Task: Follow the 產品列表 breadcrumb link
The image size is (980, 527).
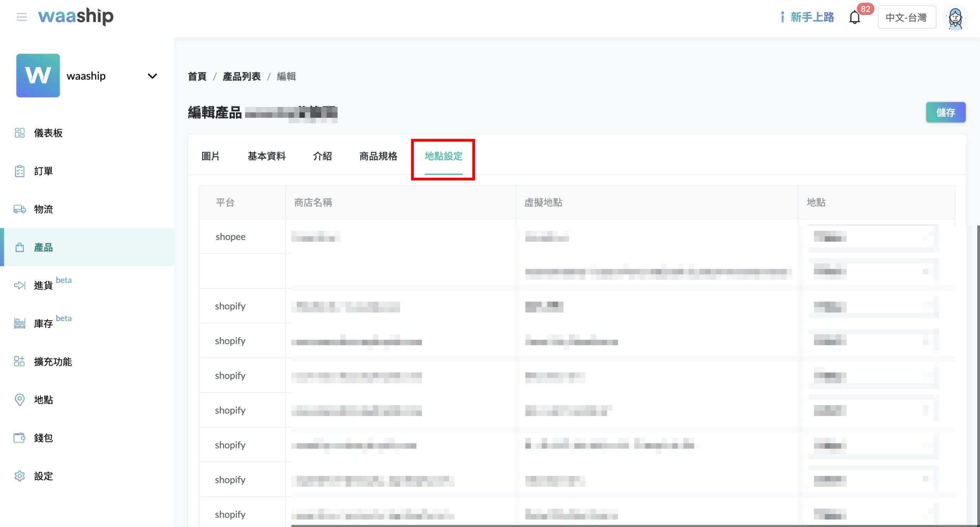Action: pyautogui.click(x=242, y=77)
